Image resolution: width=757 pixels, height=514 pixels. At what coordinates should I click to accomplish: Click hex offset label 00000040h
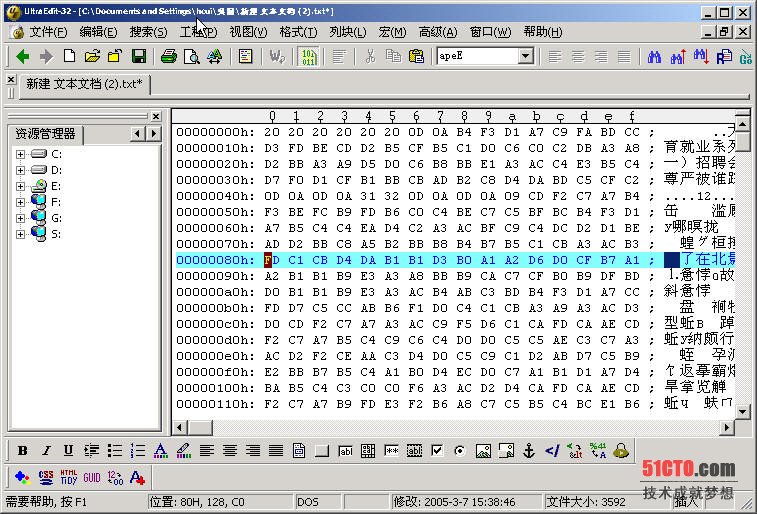tap(215, 196)
